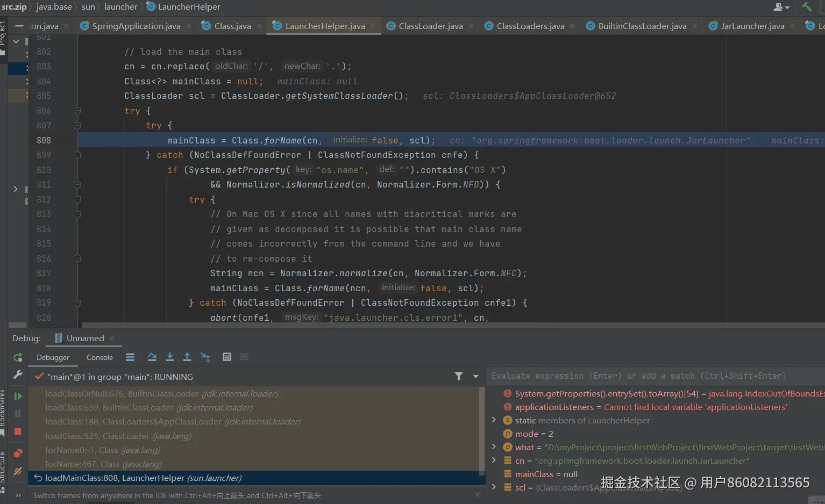Open the Structure tool window

3,471
